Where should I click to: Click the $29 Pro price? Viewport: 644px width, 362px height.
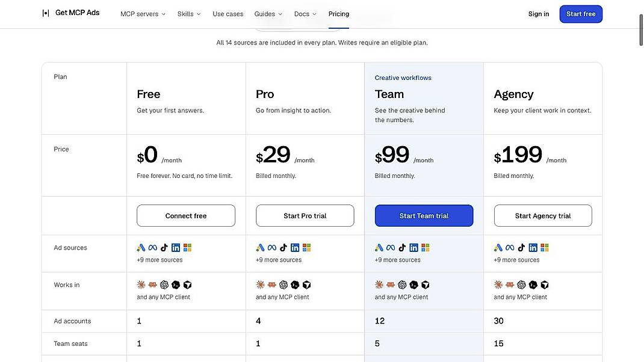point(273,155)
